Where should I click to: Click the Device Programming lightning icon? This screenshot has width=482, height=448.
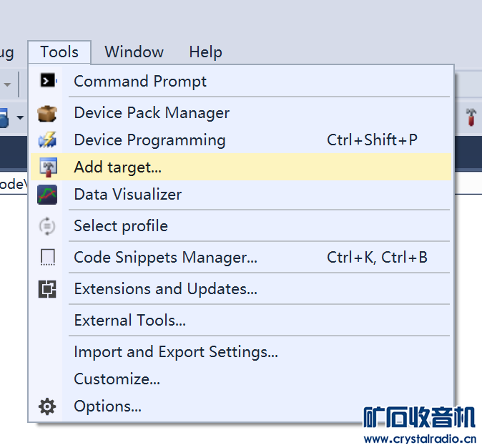tap(47, 140)
